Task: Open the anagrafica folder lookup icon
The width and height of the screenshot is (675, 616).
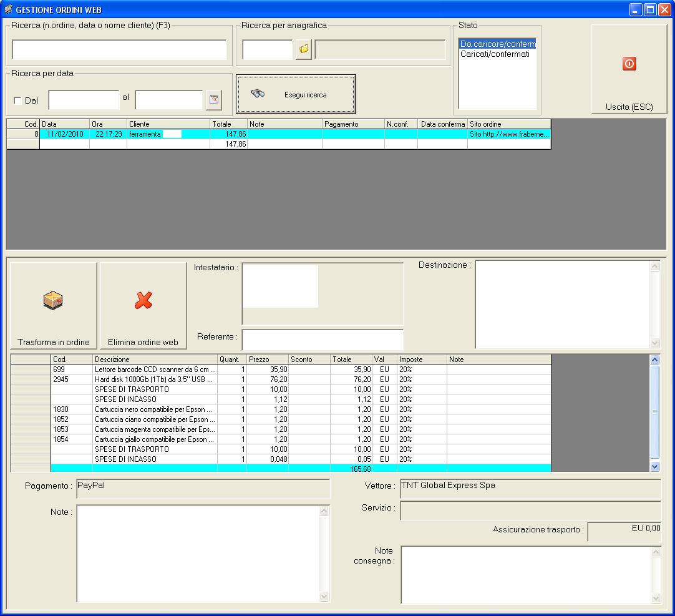Action: click(303, 49)
